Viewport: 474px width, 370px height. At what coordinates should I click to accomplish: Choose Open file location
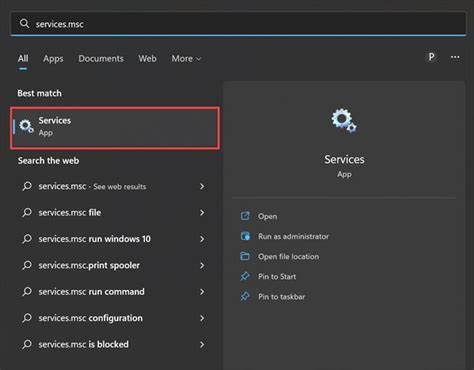288,256
